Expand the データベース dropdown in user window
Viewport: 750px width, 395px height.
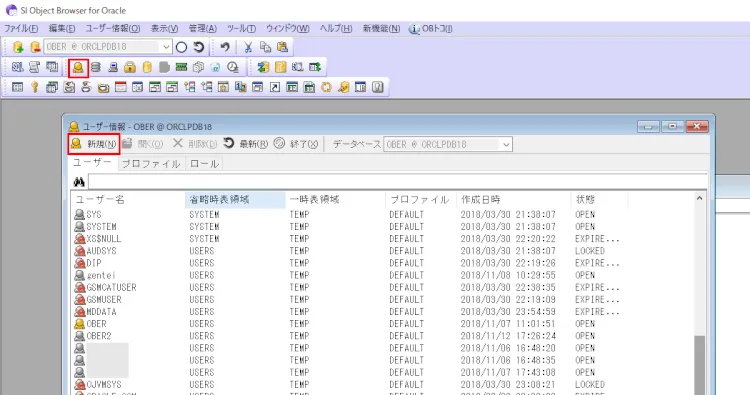506,144
